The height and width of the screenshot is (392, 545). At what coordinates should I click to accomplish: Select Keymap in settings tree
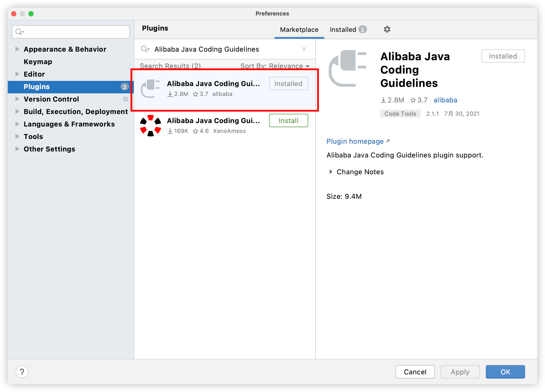tap(38, 62)
